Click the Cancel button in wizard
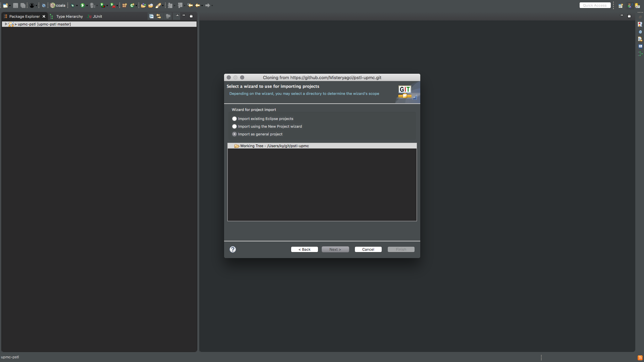This screenshot has height=362, width=644. pos(368,249)
